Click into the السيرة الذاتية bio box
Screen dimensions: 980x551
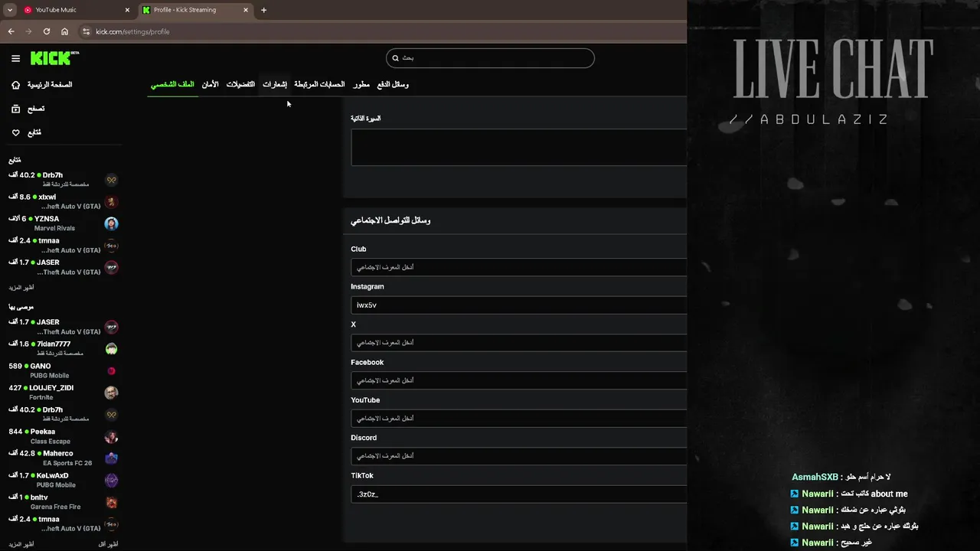pos(519,147)
